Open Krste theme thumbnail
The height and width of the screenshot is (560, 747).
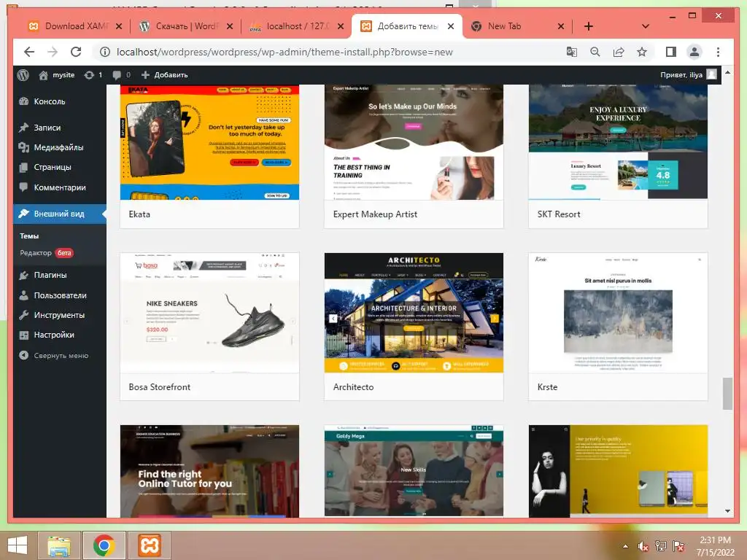[618, 313]
